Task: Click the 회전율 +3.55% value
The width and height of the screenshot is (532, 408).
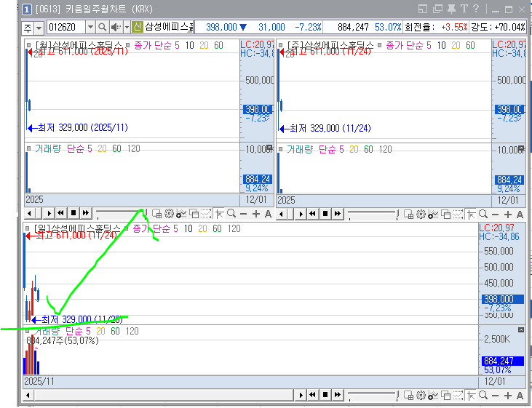Action: point(454,27)
